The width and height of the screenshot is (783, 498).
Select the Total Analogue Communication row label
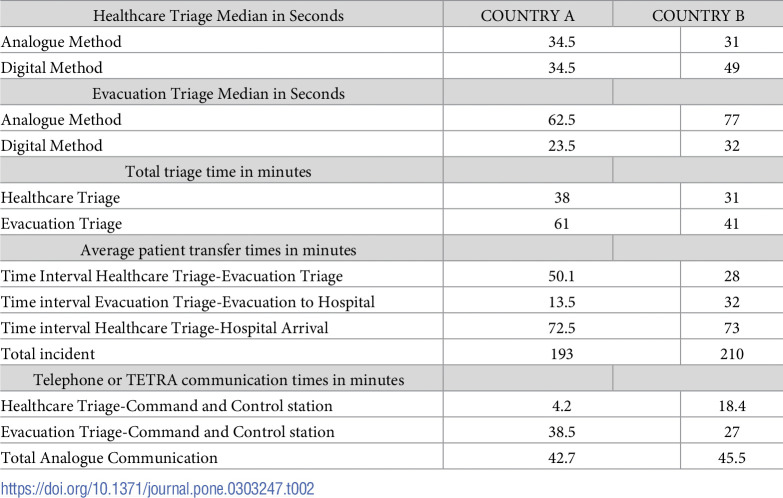click(109, 458)
